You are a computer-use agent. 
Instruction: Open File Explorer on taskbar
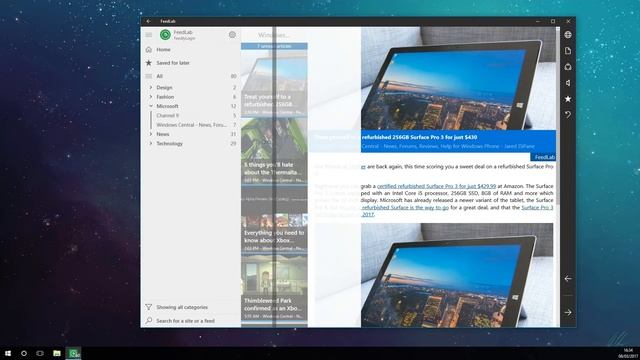(57, 353)
